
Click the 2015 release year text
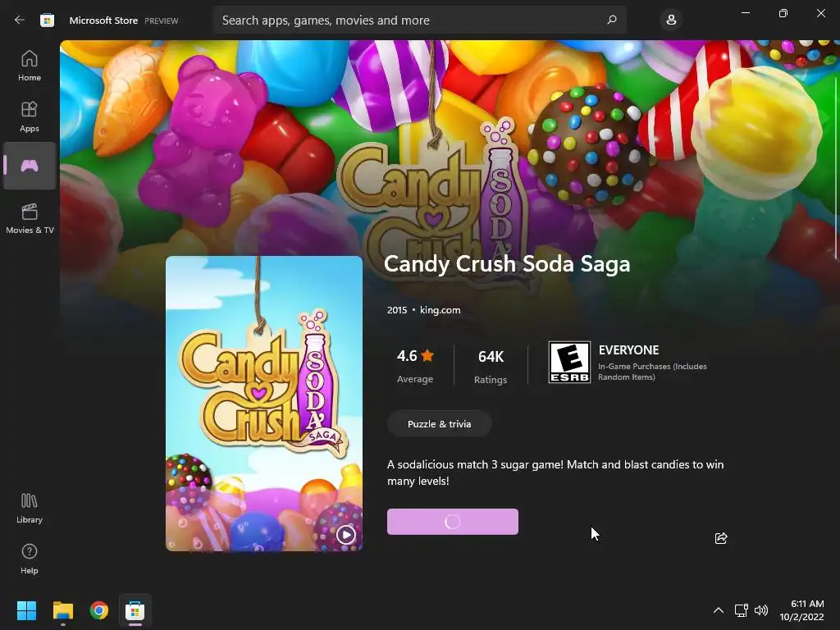pos(397,310)
